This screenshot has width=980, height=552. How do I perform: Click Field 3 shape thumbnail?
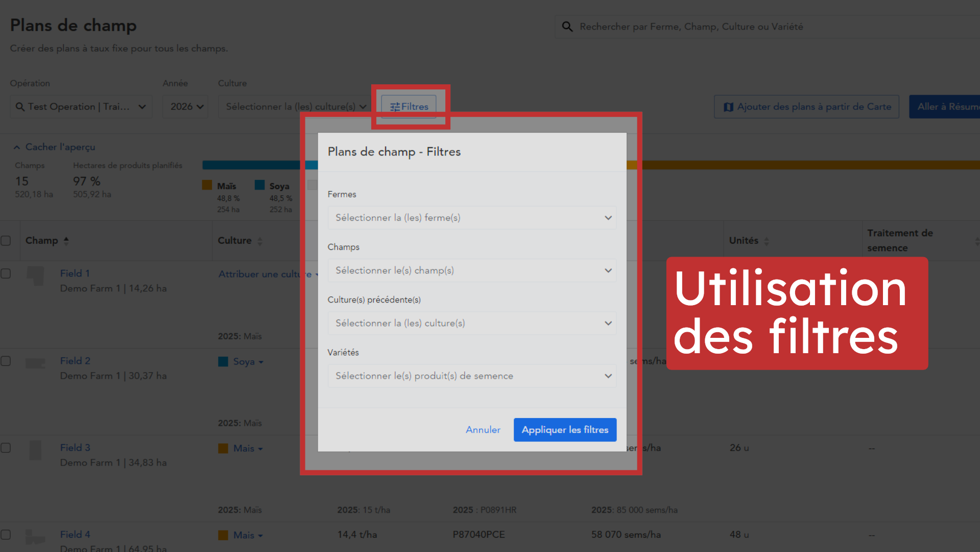point(35,450)
